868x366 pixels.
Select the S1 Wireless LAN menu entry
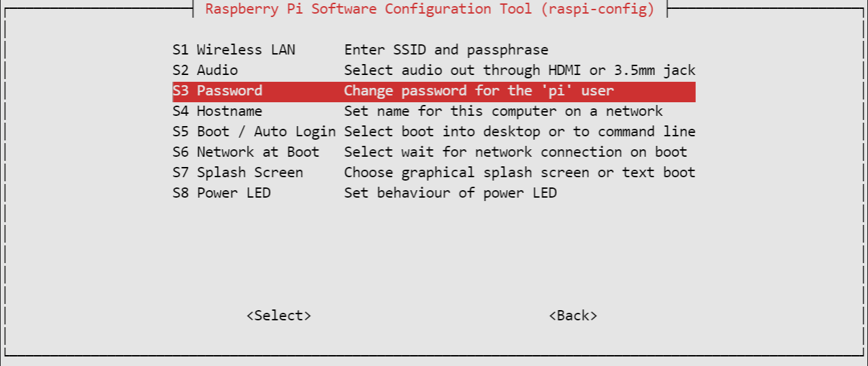coord(434,50)
